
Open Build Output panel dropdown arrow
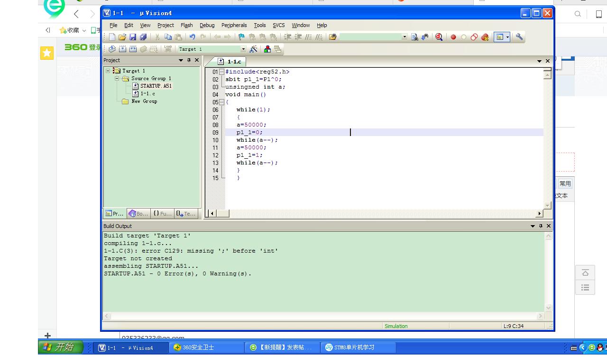(533, 226)
